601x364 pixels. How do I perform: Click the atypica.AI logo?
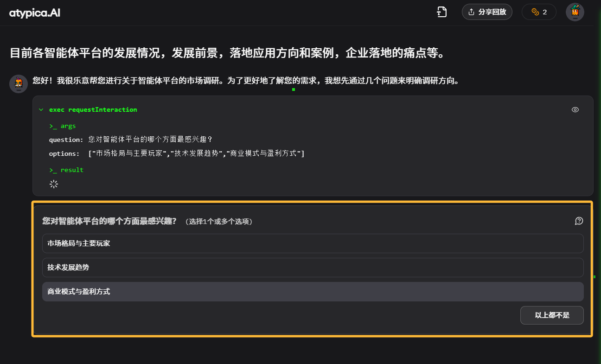click(x=35, y=13)
